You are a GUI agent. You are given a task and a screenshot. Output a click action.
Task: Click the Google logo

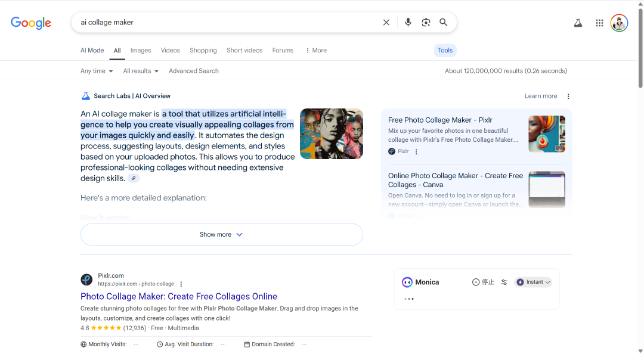click(31, 23)
